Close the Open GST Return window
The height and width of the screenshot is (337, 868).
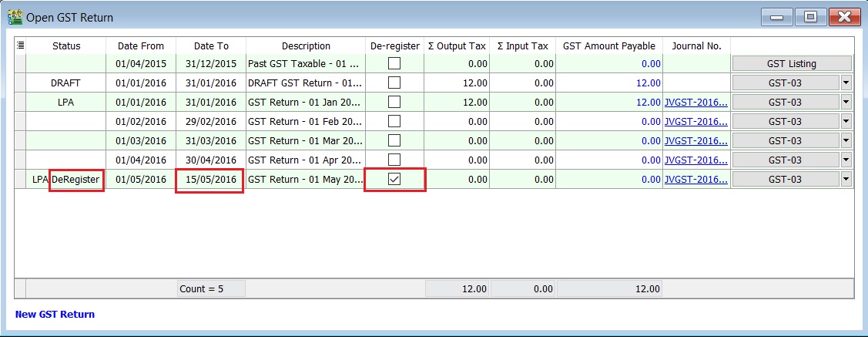coord(844,17)
